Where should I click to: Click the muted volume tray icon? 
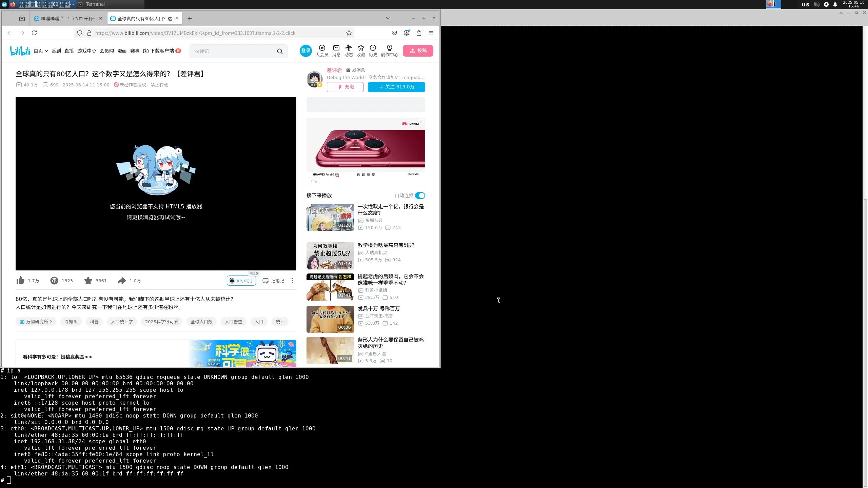click(816, 4)
